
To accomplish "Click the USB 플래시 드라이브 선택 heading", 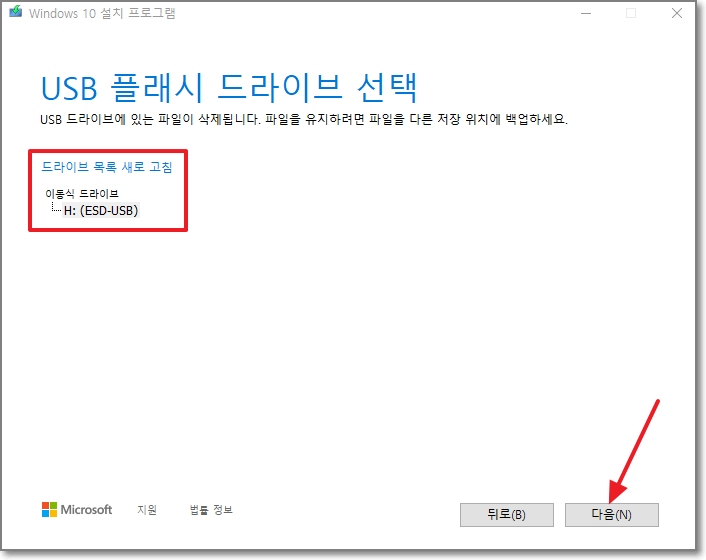I will pyautogui.click(x=229, y=88).
